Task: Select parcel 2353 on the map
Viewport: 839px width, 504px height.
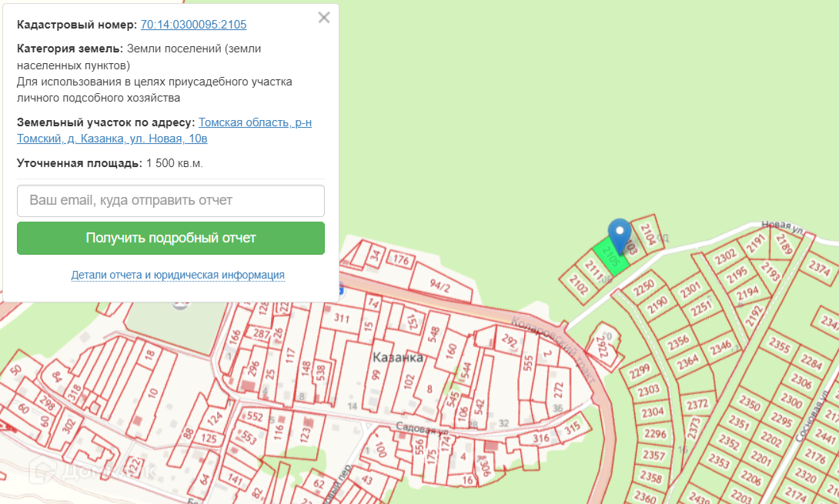Action: 719,461
